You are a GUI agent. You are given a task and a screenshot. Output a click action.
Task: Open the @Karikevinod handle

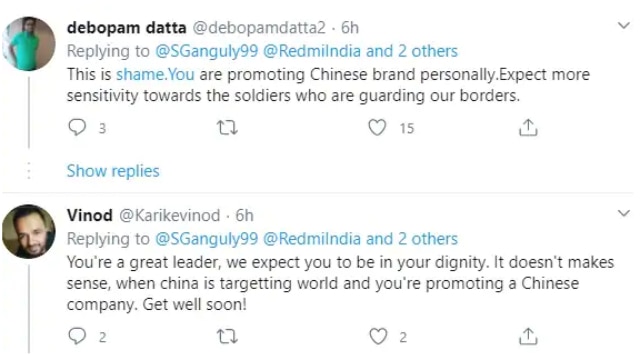coord(169,215)
